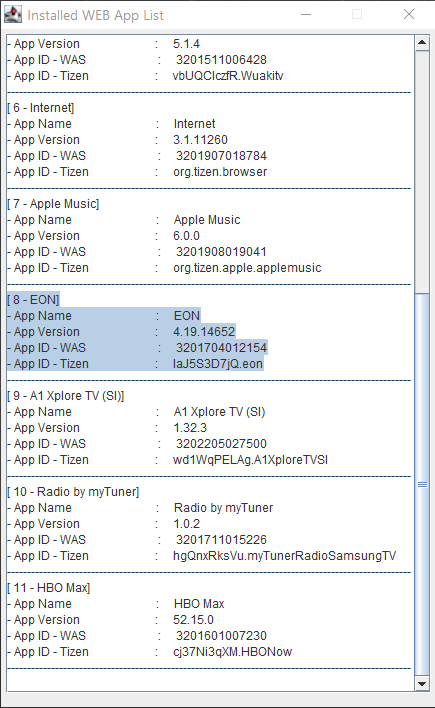Click the '[ 7 - Apple Music]' header line
This screenshot has height=708, width=435.
pos(53,204)
